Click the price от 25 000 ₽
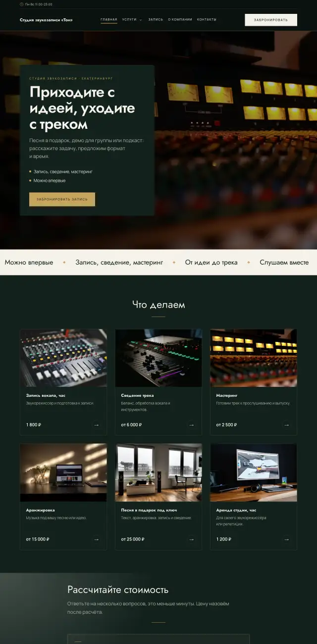The height and width of the screenshot is (644, 317). click(133, 539)
